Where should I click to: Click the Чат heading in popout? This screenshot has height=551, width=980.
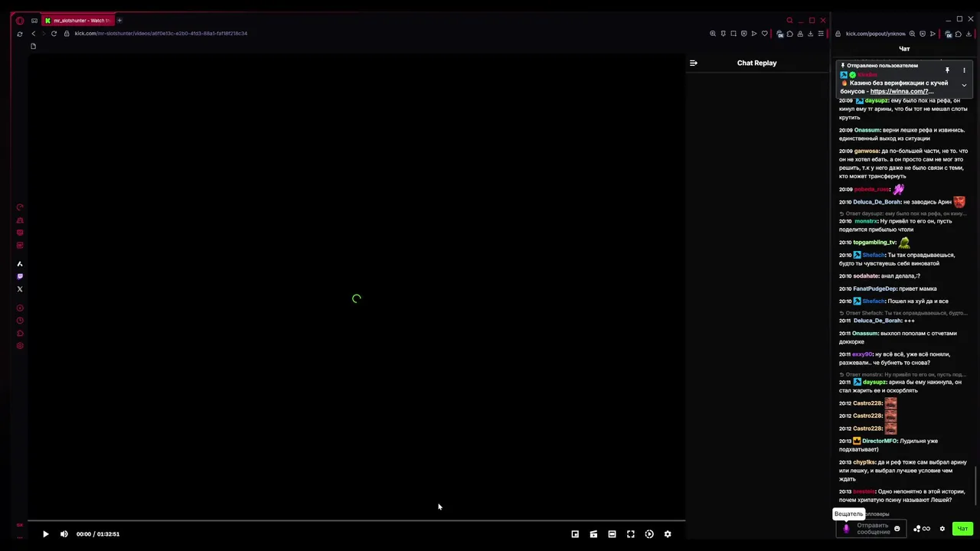tap(904, 49)
